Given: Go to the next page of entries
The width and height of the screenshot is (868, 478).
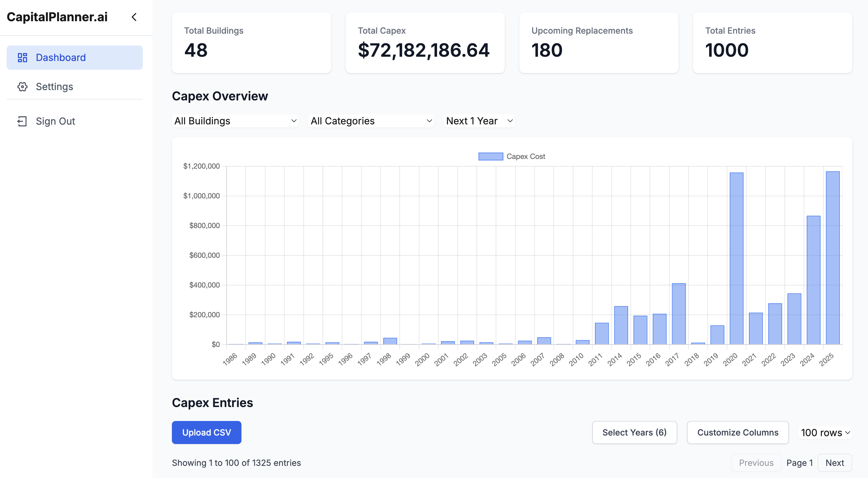Looking at the screenshot, I should [835, 463].
